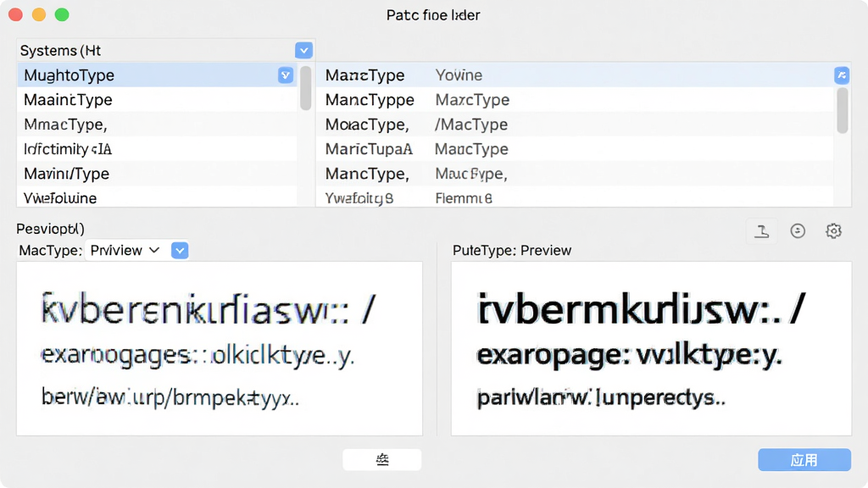The height and width of the screenshot is (488, 868).
Task: Click the white button at bottom center
Action: tap(382, 459)
